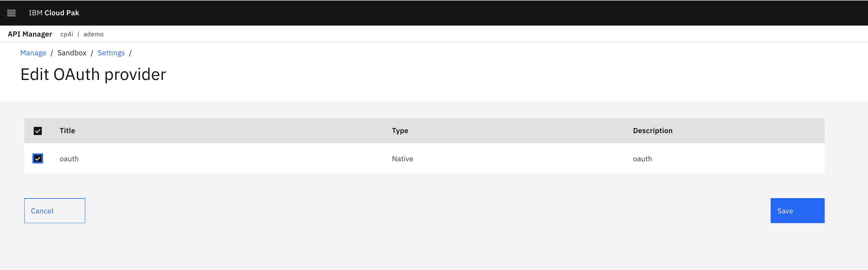Click the IBM Cloud Pak logo
868x270 pixels.
(x=54, y=13)
